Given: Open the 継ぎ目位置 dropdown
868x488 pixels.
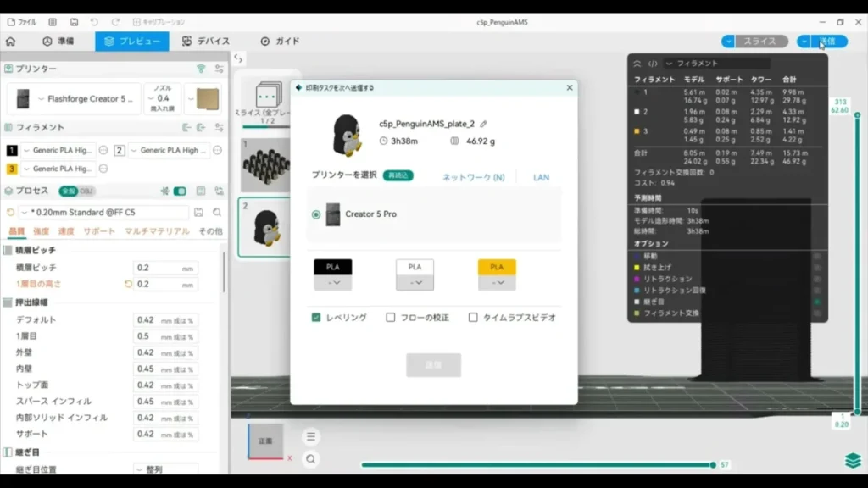Looking at the screenshot, I should click(x=165, y=469).
